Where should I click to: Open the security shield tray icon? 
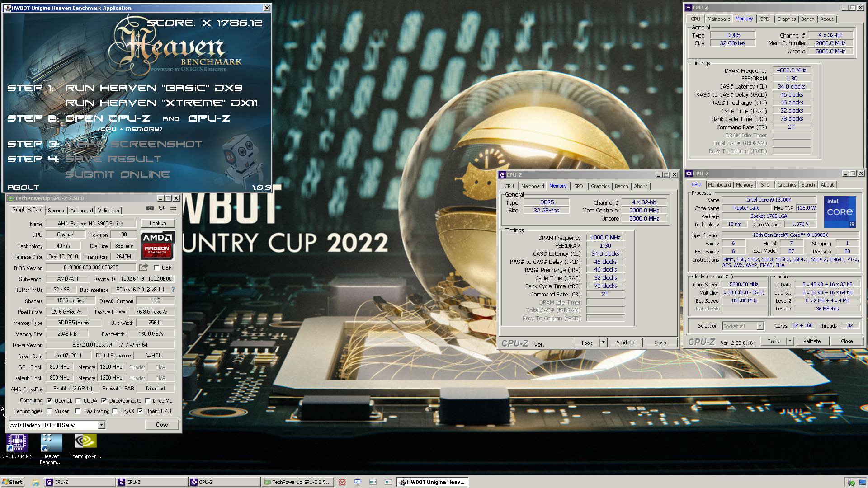pos(851,483)
